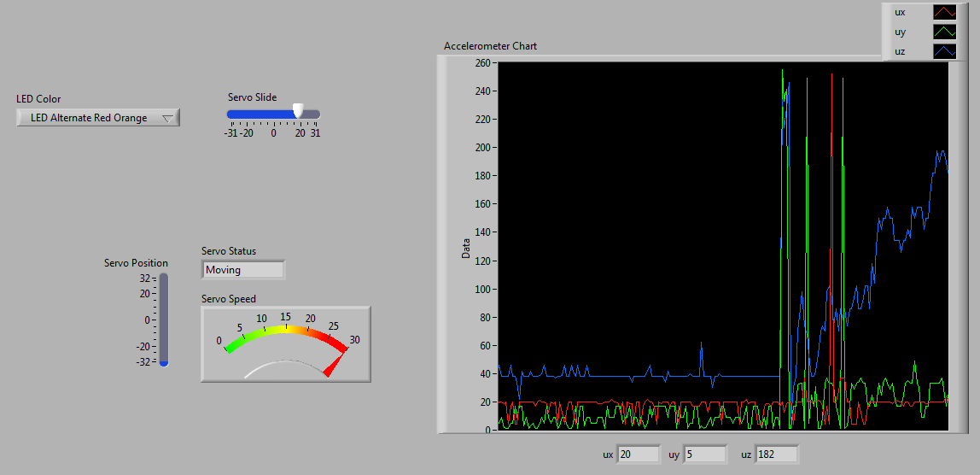Click the LED Color label
Image resolution: width=980 pixels, height=475 pixels.
38,98
